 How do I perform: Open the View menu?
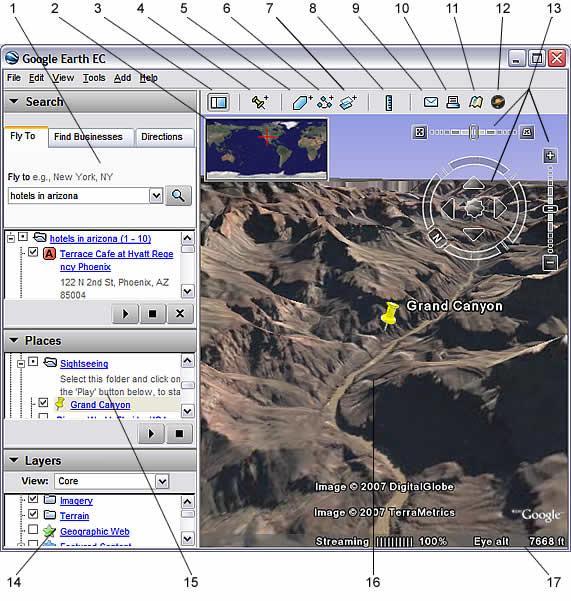pyautogui.click(x=63, y=78)
